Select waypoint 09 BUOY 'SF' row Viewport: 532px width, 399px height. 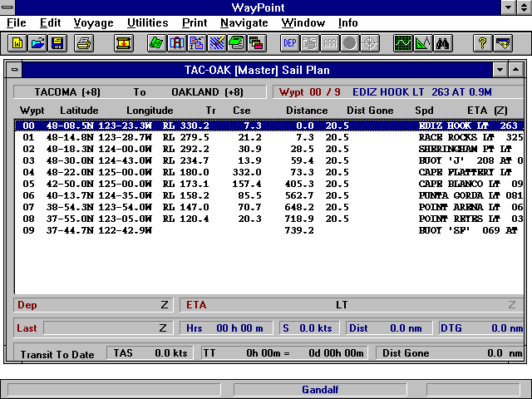click(x=269, y=230)
